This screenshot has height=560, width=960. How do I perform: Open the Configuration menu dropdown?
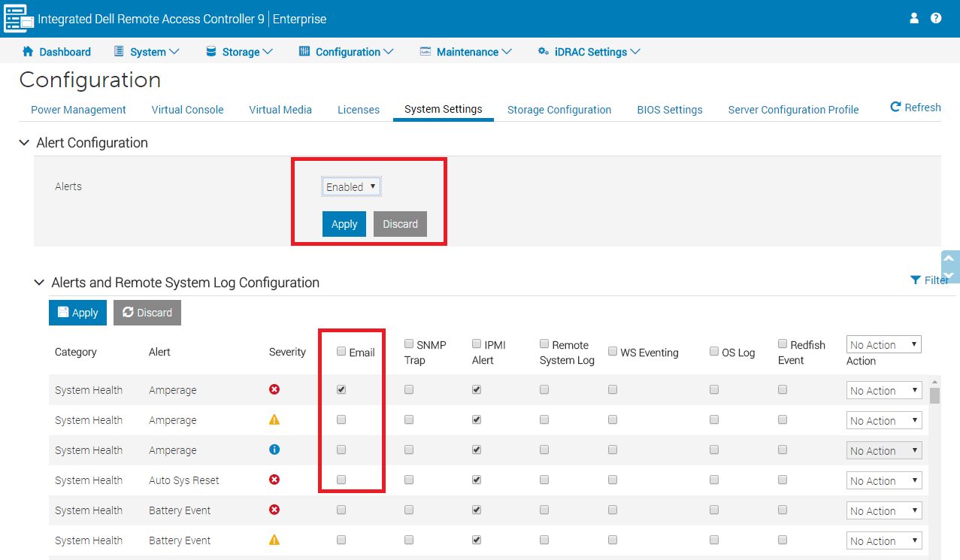pos(346,52)
